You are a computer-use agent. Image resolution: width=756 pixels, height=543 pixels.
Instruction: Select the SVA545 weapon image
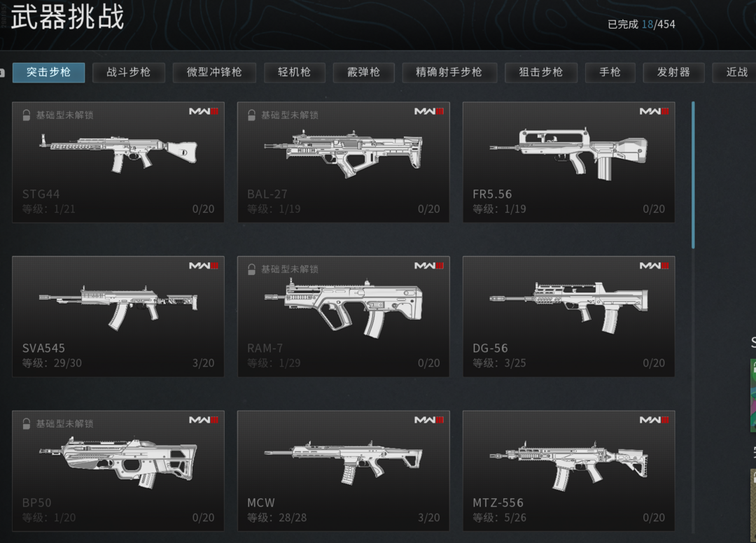[x=118, y=306]
